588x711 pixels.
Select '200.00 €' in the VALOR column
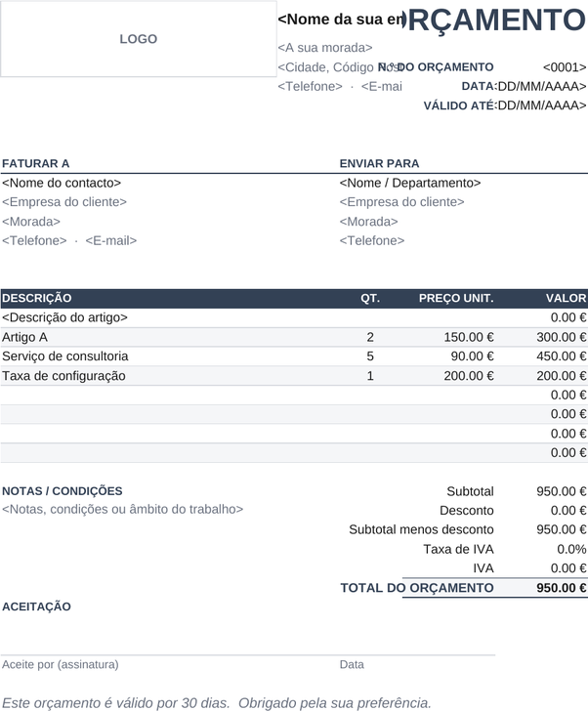click(562, 375)
